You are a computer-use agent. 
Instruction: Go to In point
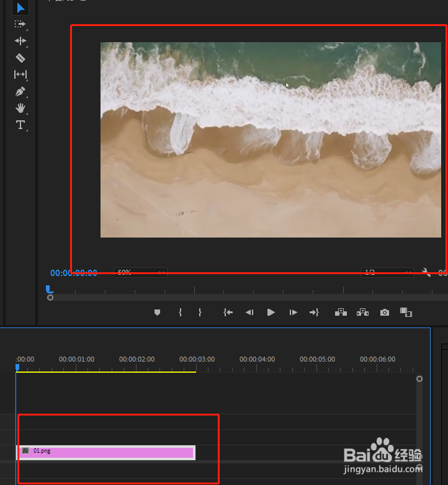point(228,313)
